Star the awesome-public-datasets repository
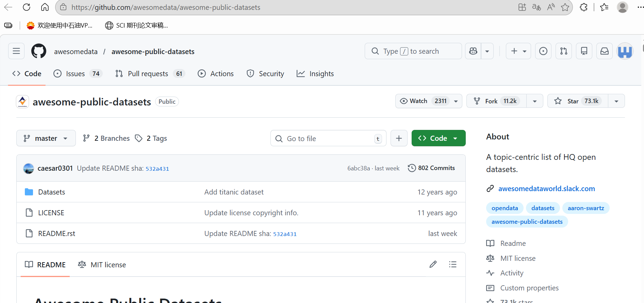 click(x=578, y=101)
